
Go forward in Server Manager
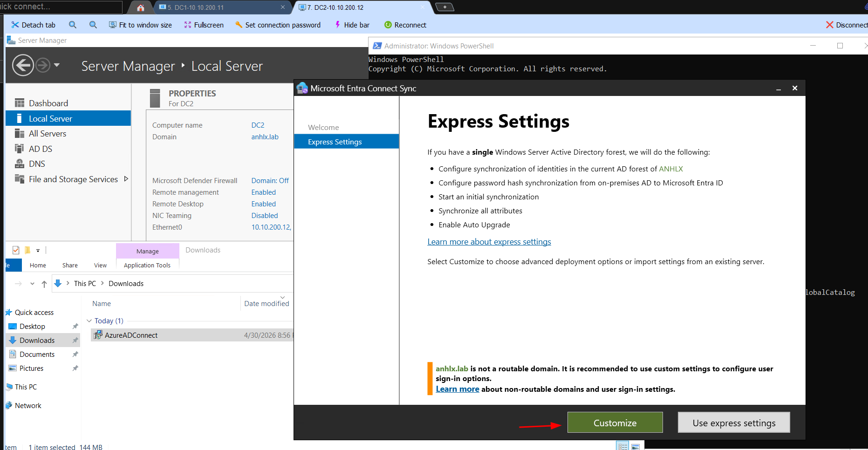[43, 65]
